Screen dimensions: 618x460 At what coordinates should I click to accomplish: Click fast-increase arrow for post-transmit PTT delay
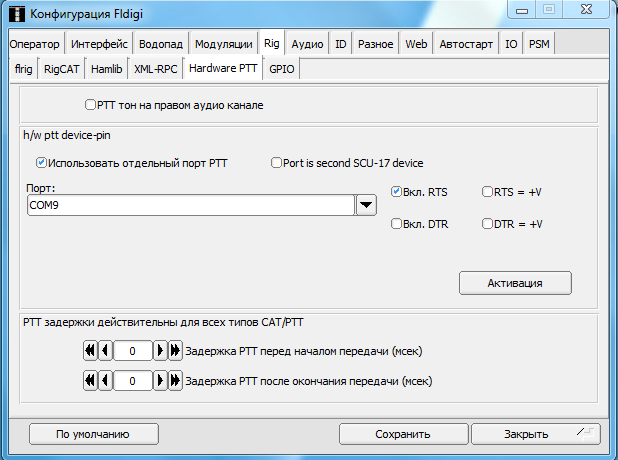[x=175, y=381]
